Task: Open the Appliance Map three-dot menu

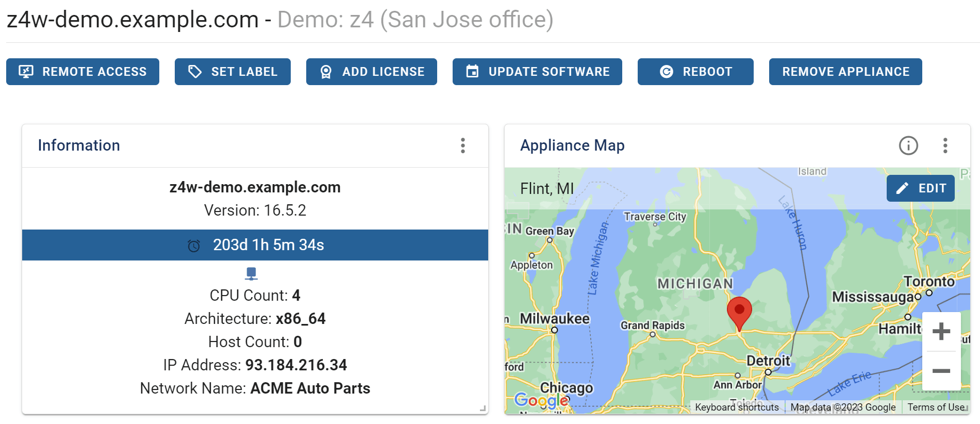Action: click(x=945, y=145)
